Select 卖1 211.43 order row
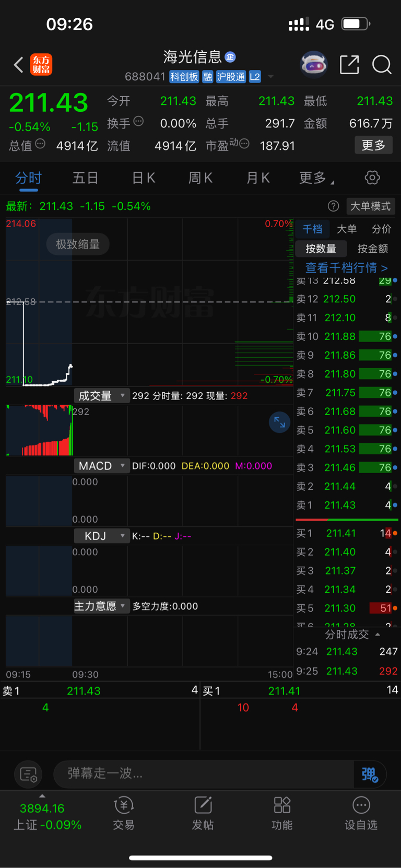Image resolution: width=401 pixels, height=868 pixels. click(x=347, y=505)
